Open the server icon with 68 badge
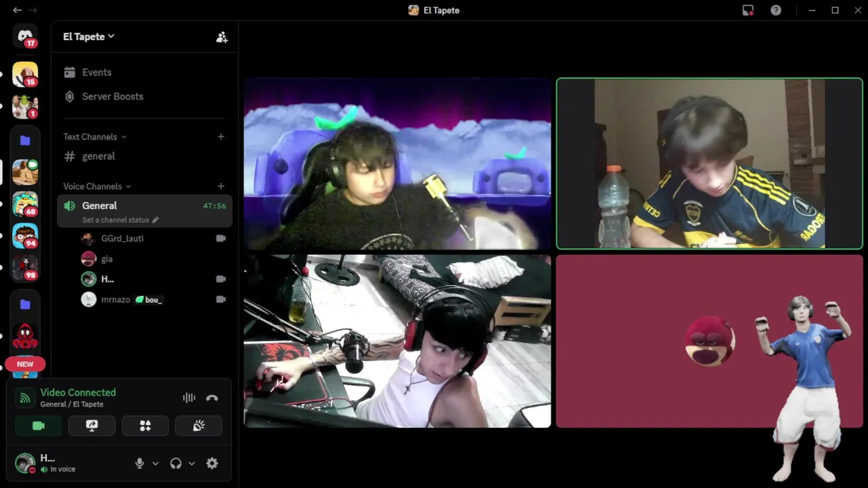 25,204
